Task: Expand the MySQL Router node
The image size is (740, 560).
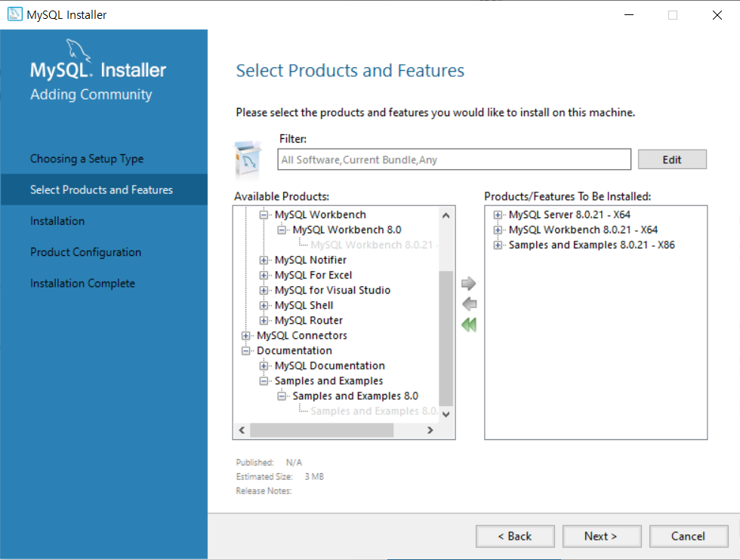Action: click(264, 321)
